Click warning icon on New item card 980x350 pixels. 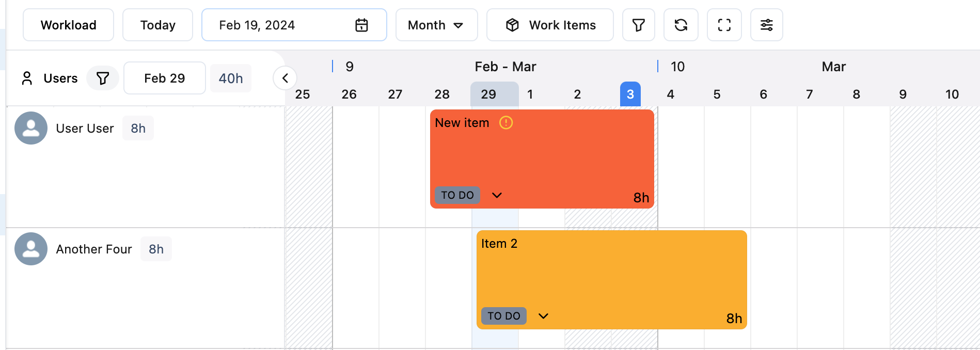tap(506, 123)
